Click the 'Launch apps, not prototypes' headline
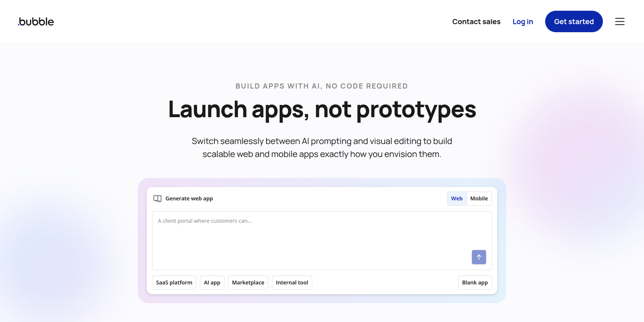The image size is (644, 322). (x=322, y=109)
